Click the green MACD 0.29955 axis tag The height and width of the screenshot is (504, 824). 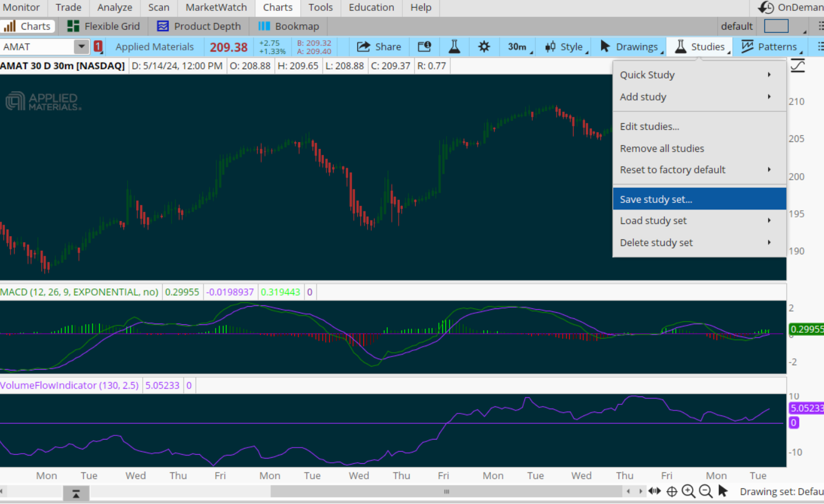(806, 330)
